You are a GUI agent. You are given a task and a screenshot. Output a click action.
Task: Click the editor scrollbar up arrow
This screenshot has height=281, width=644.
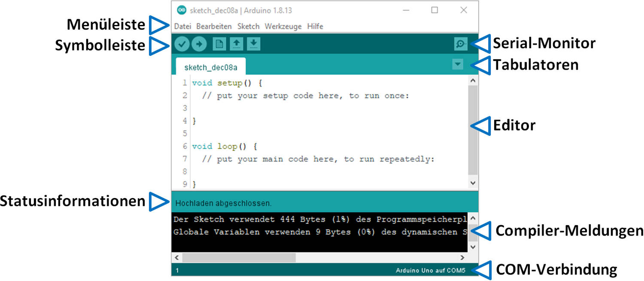473,80
